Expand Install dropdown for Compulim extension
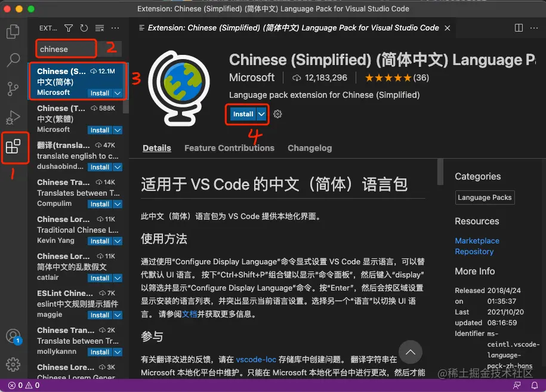This screenshot has height=392, width=546. point(118,204)
